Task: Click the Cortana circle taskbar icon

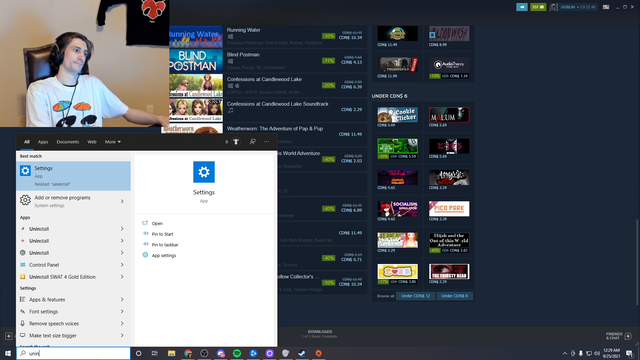Action: [x=138, y=353]
